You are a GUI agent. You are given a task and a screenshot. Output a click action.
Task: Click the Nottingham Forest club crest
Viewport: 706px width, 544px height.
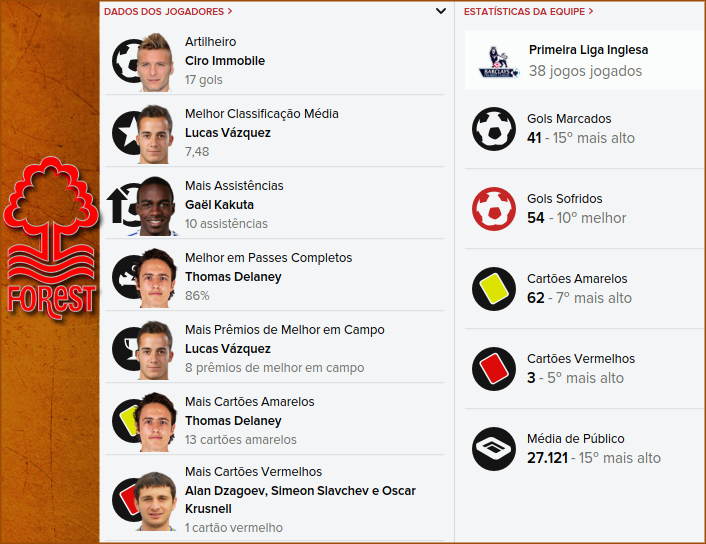52,238
